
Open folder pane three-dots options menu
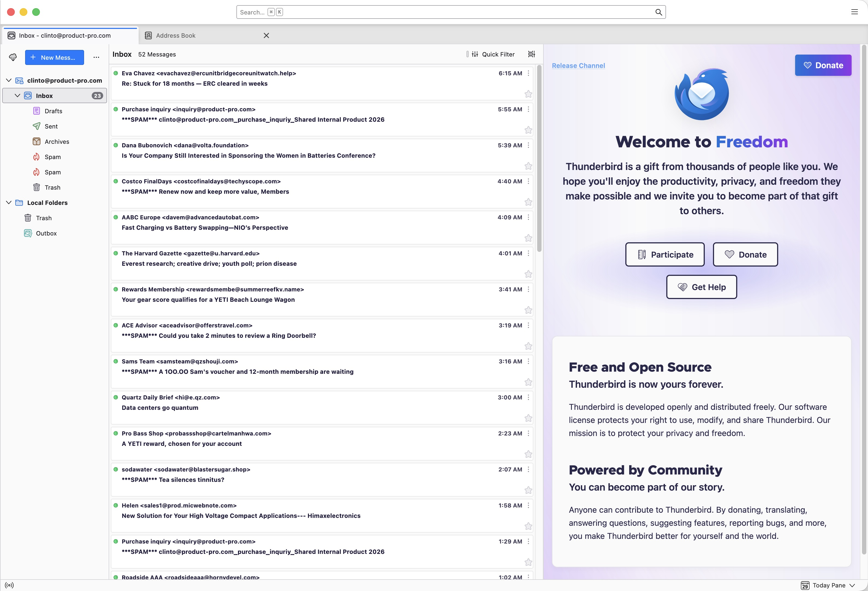pyautogui.click(x=96, y=57)
